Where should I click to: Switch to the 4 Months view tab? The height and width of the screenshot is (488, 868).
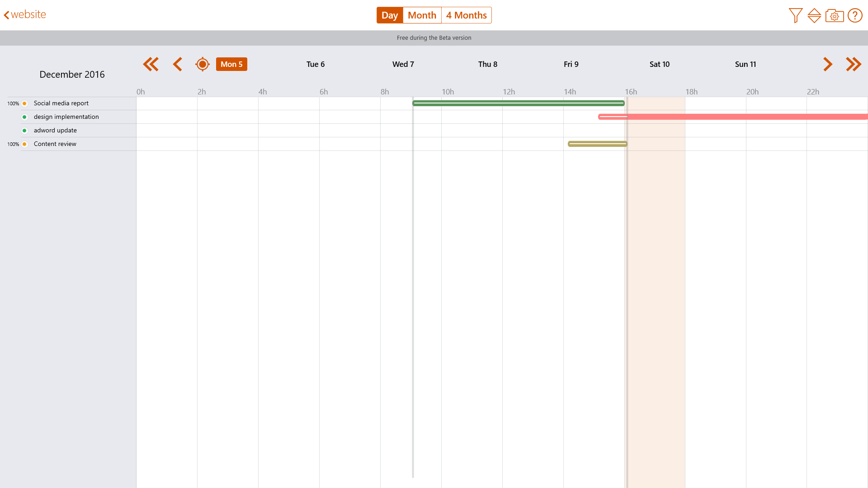point(466,15)
